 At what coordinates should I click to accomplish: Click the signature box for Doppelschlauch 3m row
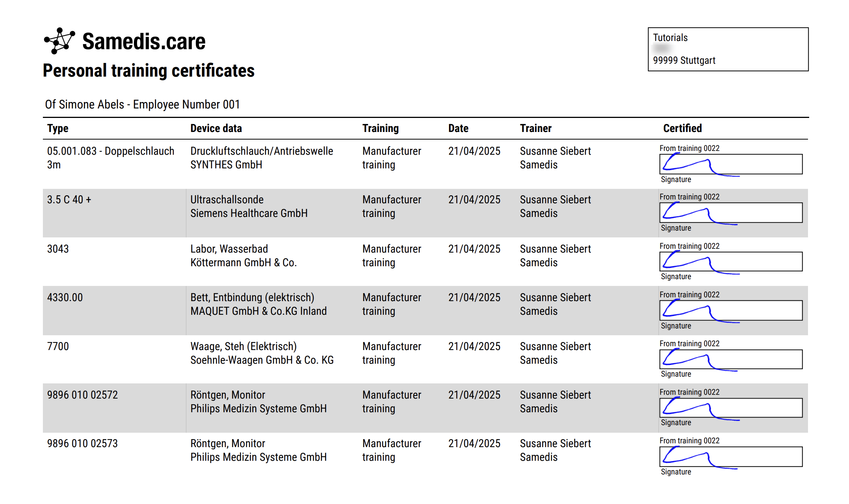[731, 164]
